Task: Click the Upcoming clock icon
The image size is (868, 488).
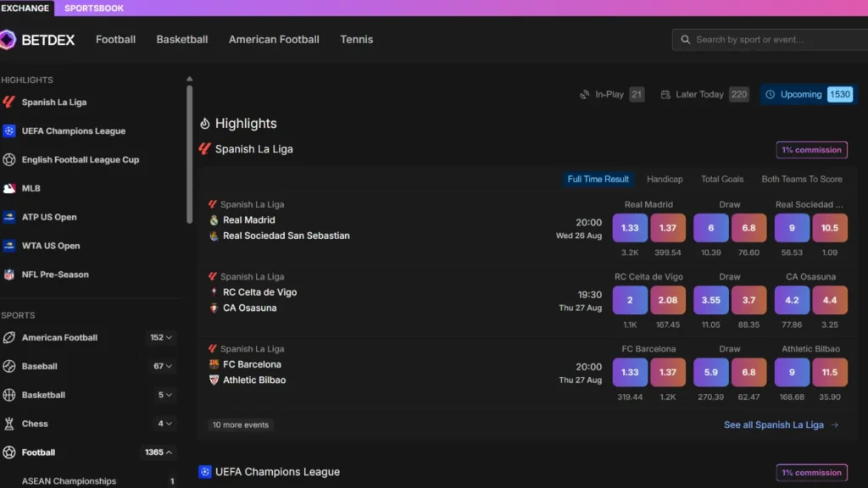Action: pos(770,95)
